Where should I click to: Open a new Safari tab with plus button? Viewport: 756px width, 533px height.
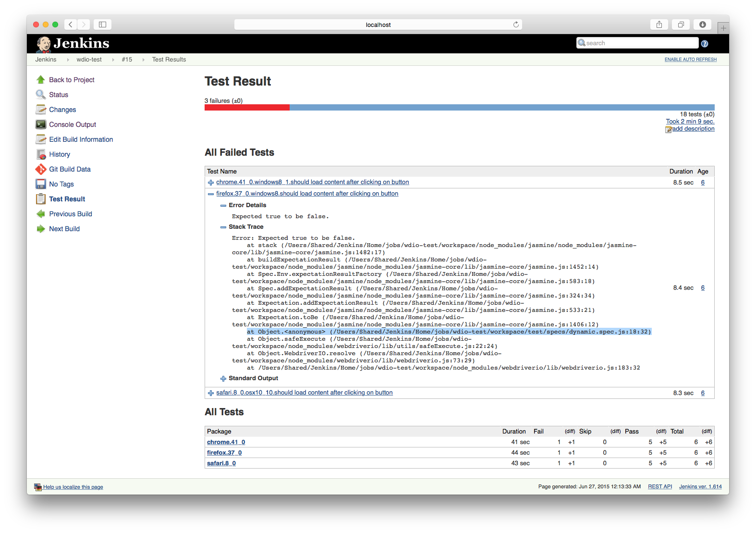723,28
